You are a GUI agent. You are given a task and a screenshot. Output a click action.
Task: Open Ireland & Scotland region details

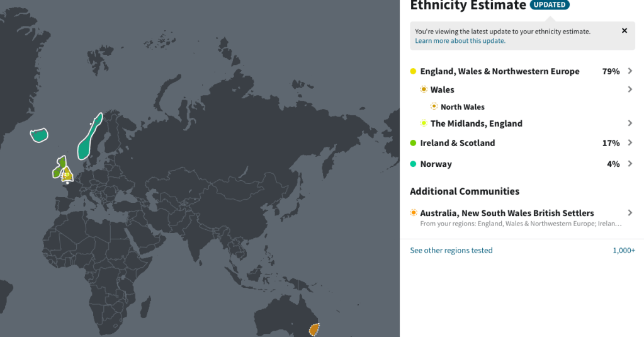point(630,143)
